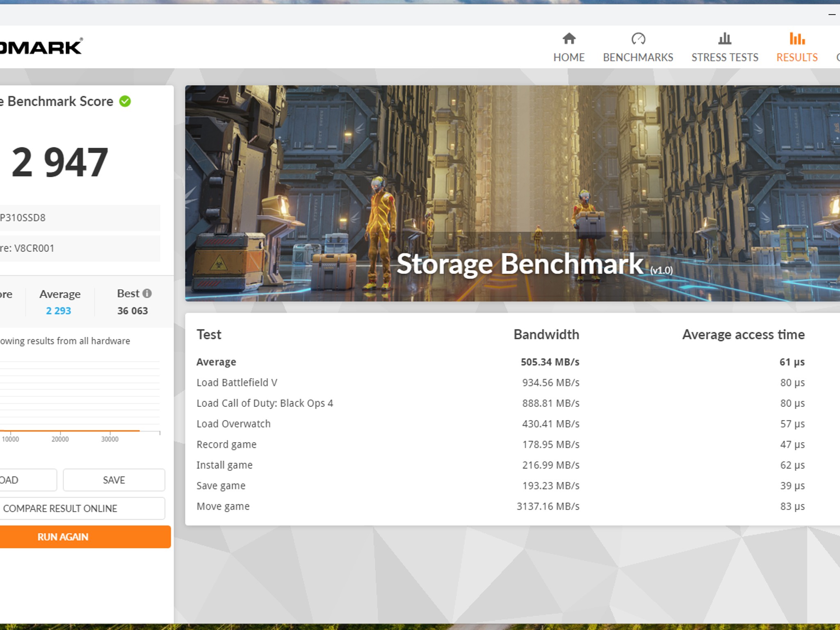Click the 57 µs access time value

(792, 424)
